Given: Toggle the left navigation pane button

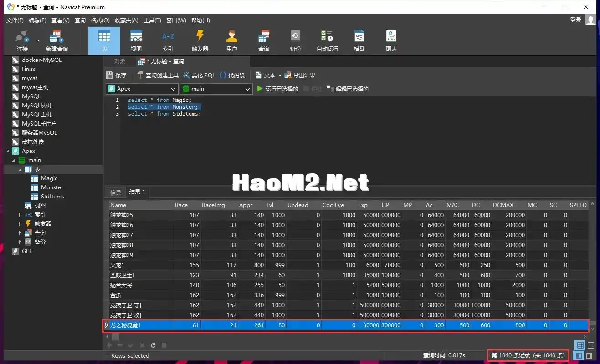Looking at the screenshot, I should coord(579,355).
